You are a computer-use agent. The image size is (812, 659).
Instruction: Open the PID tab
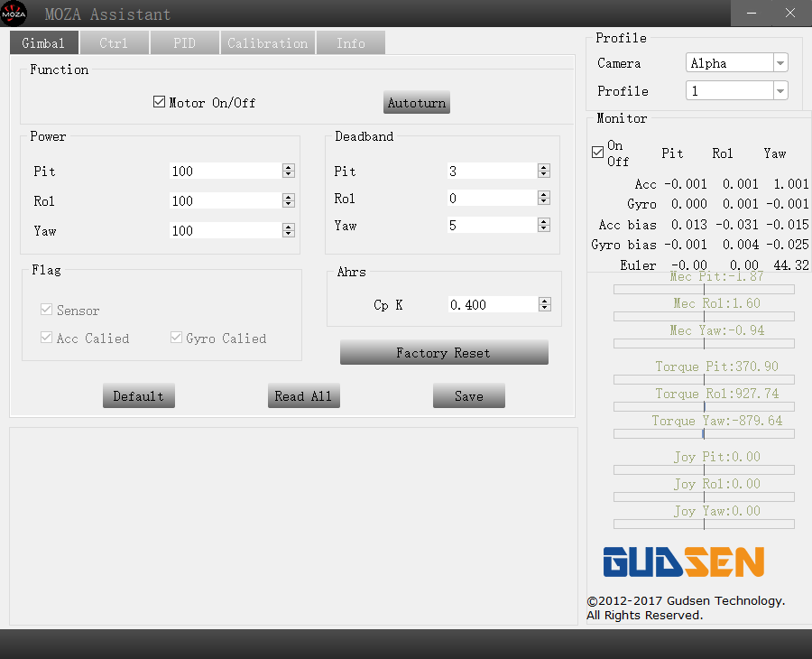pos(184,42)
